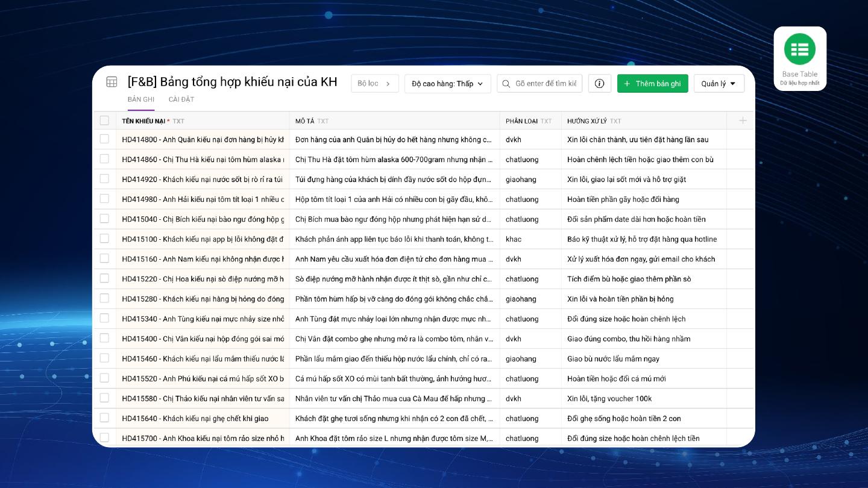The image size is (868, 488).
Task: Tick the select-all checkbox in header row
Action: pos(104,120)
